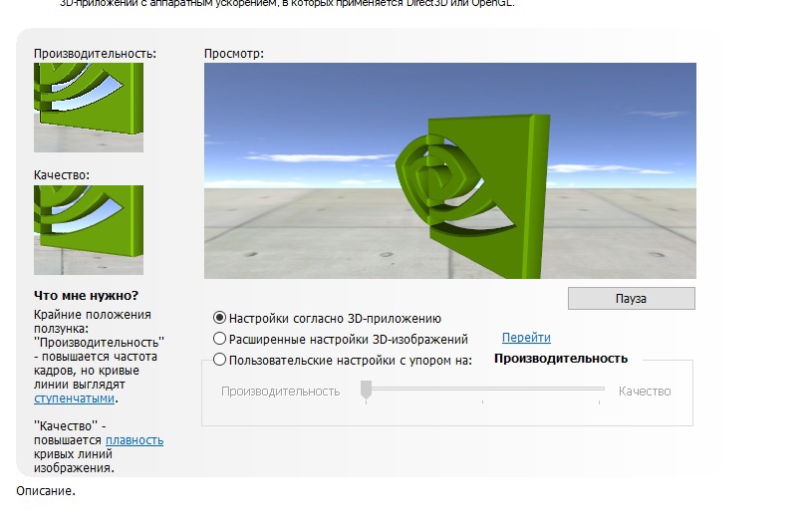
Task: Click the ступенчатыми hyperlink
Action: tap(74, 398)
